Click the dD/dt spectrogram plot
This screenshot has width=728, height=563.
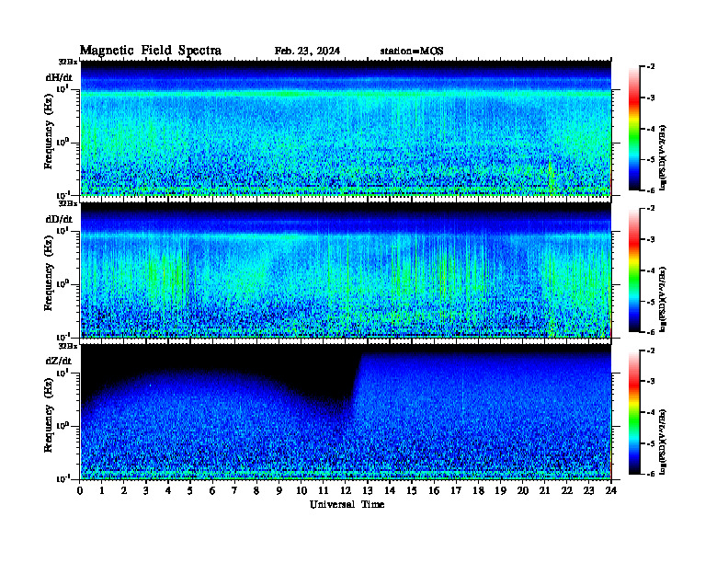(346, 270)
